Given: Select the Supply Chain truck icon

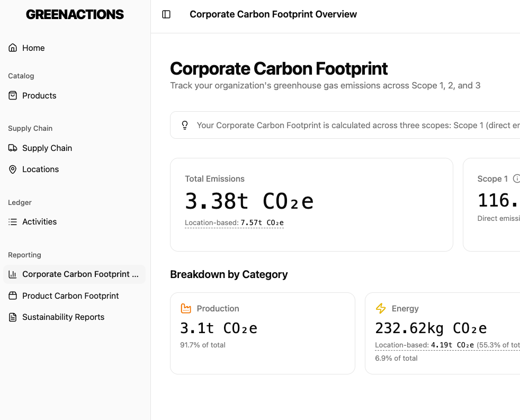Looking at the screenshot, I should 12,148.
